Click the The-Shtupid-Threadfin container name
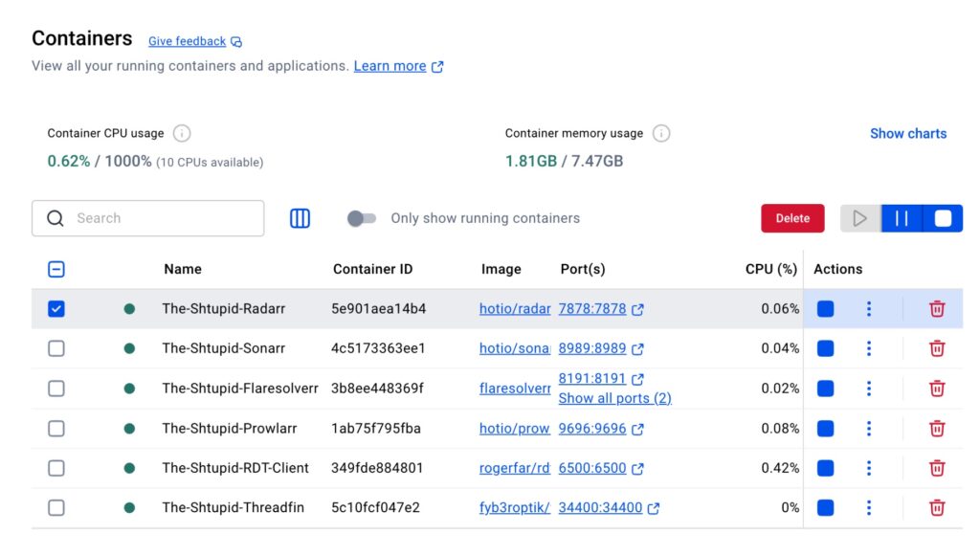 click(234, 508)
